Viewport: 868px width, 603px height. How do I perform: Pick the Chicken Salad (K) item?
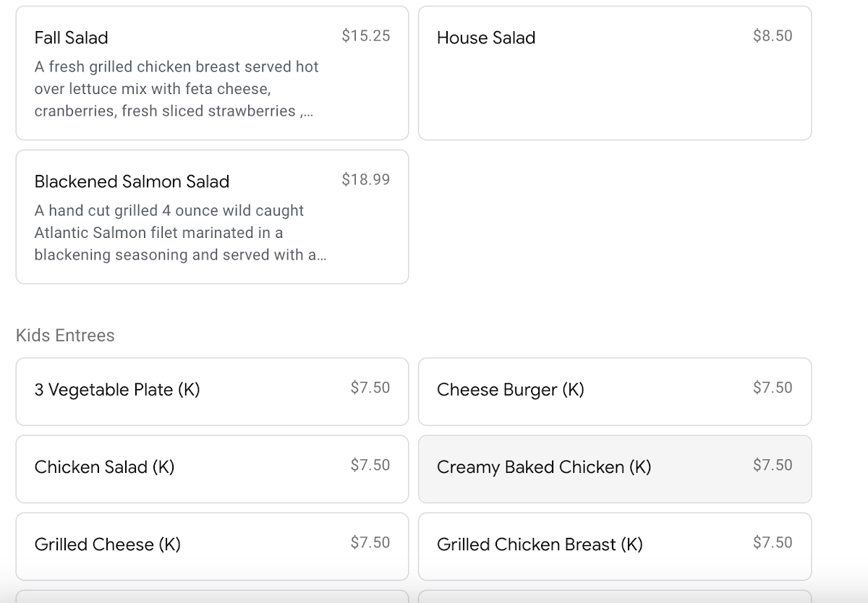coord(212,469)
